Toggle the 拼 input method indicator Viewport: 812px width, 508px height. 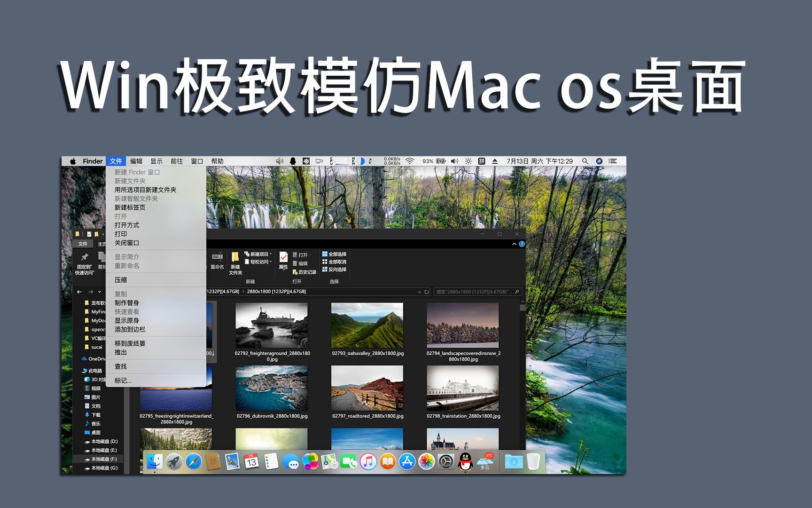[481, 161]
